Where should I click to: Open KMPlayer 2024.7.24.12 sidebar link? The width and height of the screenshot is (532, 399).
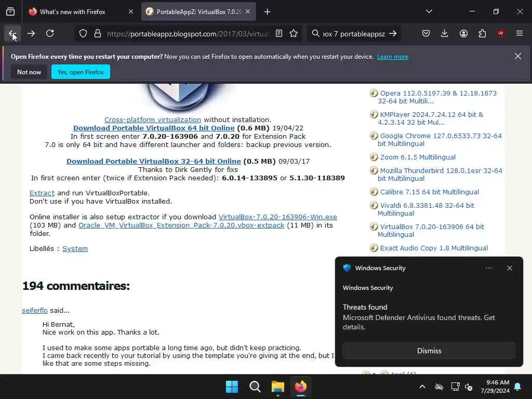click(431, 118)
